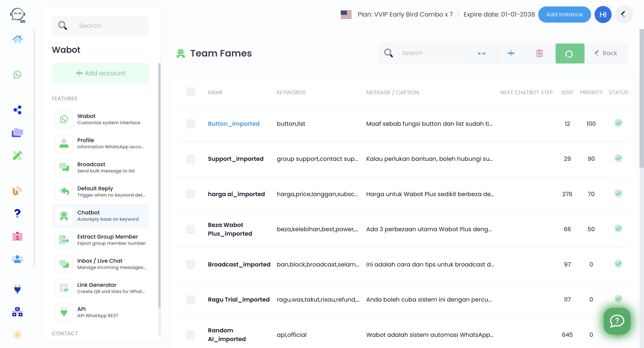644x348 pixels.
Task: Click the three dots more options icon
Action: pos(481,53)
